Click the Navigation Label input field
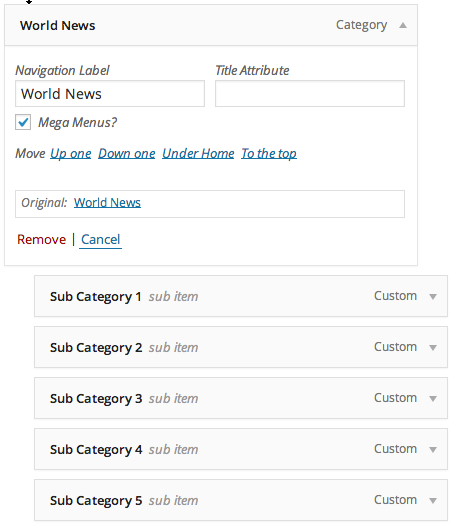This screenshot has width=451, height=525. [x=110, y=94]
